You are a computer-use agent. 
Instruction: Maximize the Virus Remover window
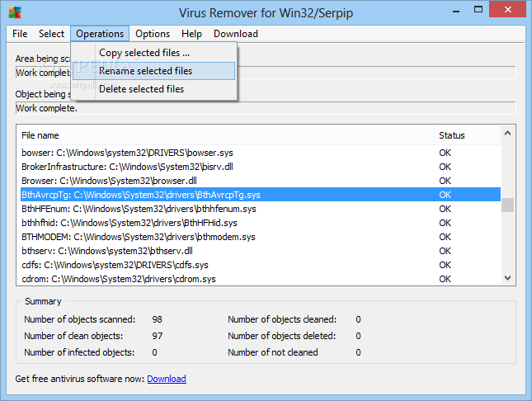pyautogui.click(x=478, y=10)
